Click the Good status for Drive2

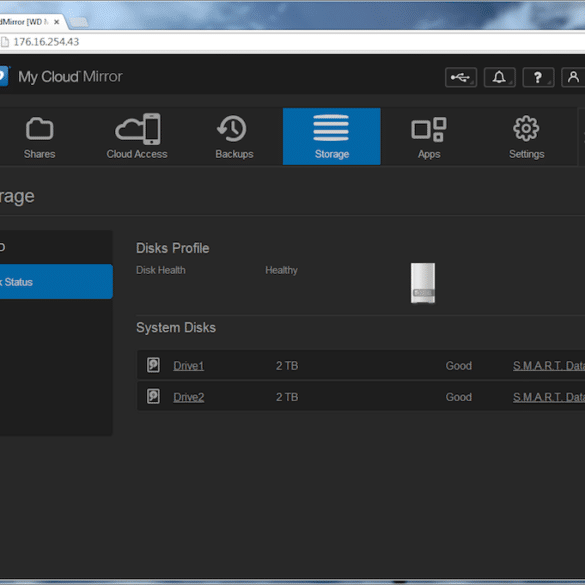[459, 397]
